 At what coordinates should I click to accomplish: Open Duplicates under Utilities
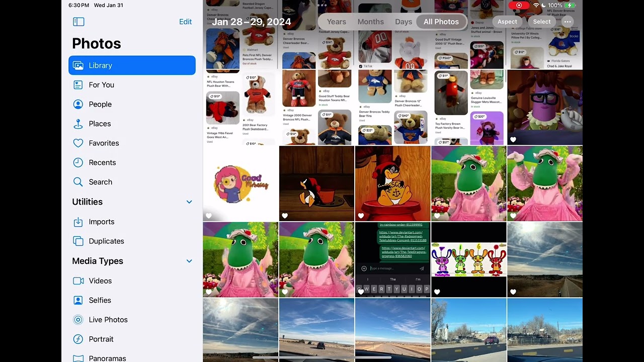132,241
